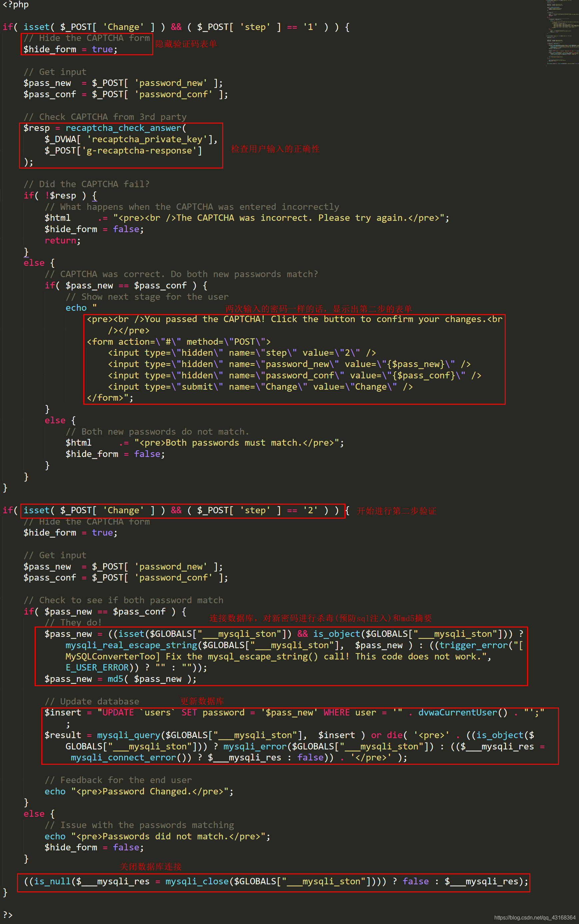
Task: Click the hidden input name="step" value="2" line
Action: 242,353
